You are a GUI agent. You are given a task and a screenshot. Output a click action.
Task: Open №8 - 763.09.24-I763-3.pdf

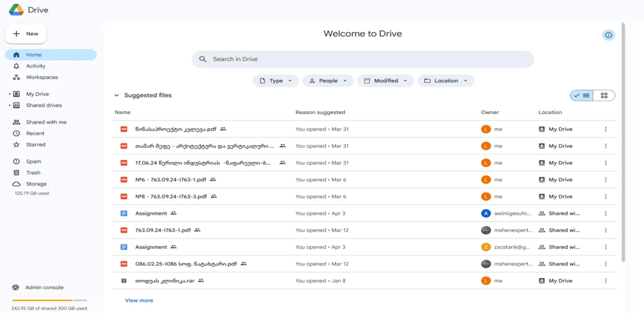(x=171, y=197)
